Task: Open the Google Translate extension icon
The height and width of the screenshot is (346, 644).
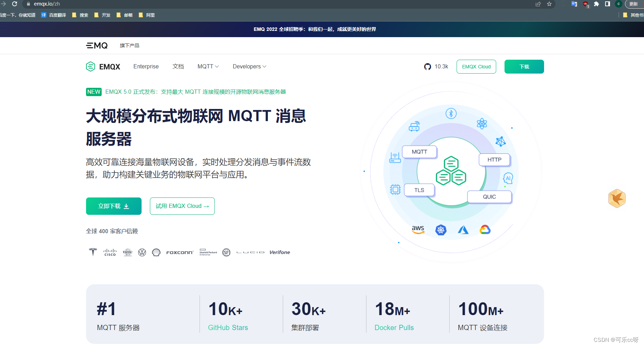Action: coord(574,4)
